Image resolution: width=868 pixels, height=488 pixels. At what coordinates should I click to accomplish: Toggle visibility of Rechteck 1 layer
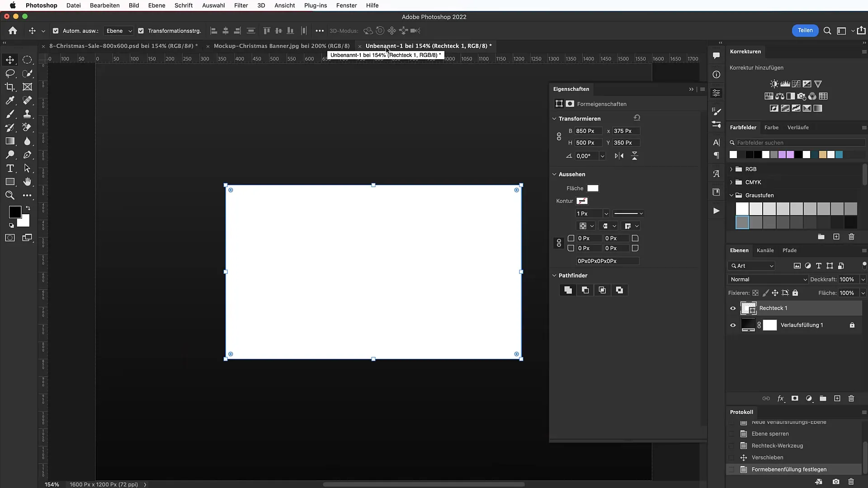(733, 308)
